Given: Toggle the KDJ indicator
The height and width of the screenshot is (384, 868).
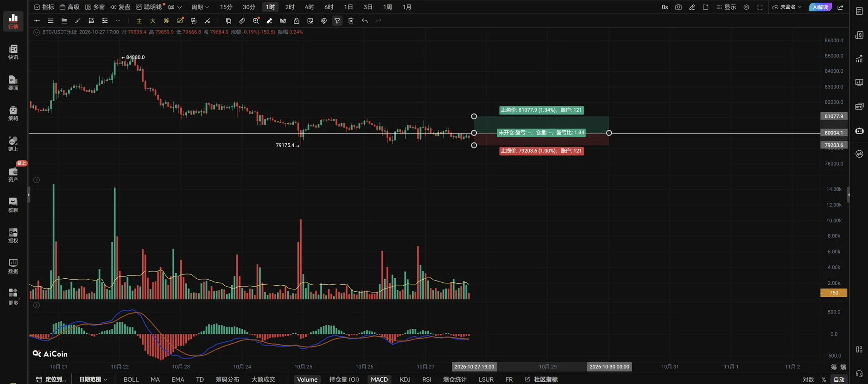Looking at the screenshot, I should [405, 379].
